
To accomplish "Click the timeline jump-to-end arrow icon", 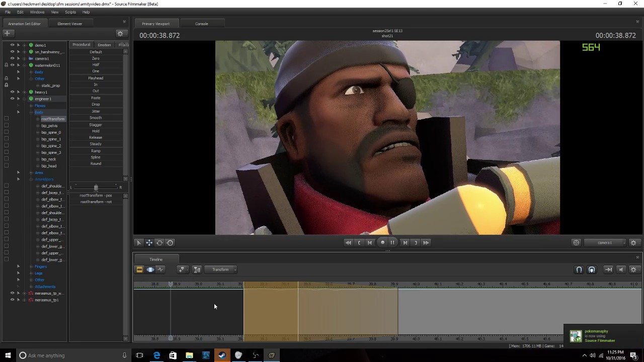I will [608, 269].
